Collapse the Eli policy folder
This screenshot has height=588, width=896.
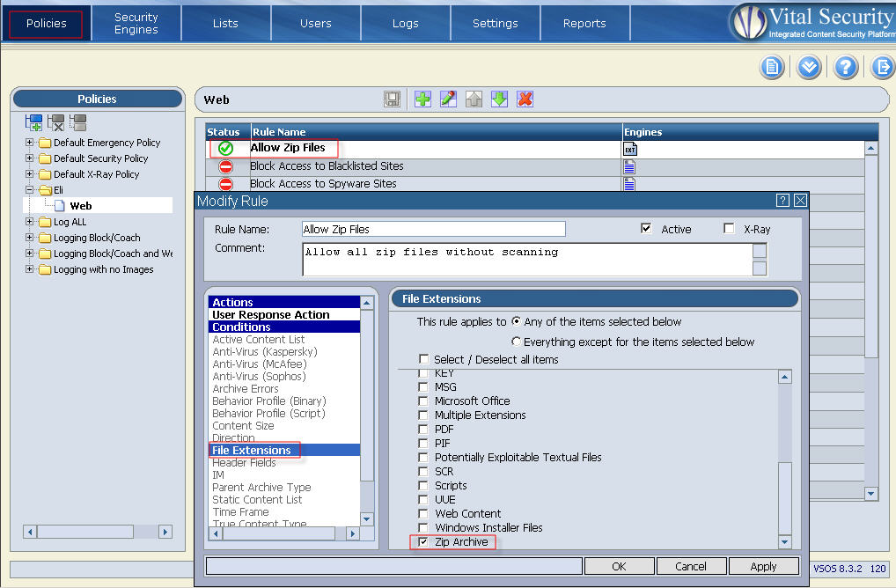[x=30, y=190]
